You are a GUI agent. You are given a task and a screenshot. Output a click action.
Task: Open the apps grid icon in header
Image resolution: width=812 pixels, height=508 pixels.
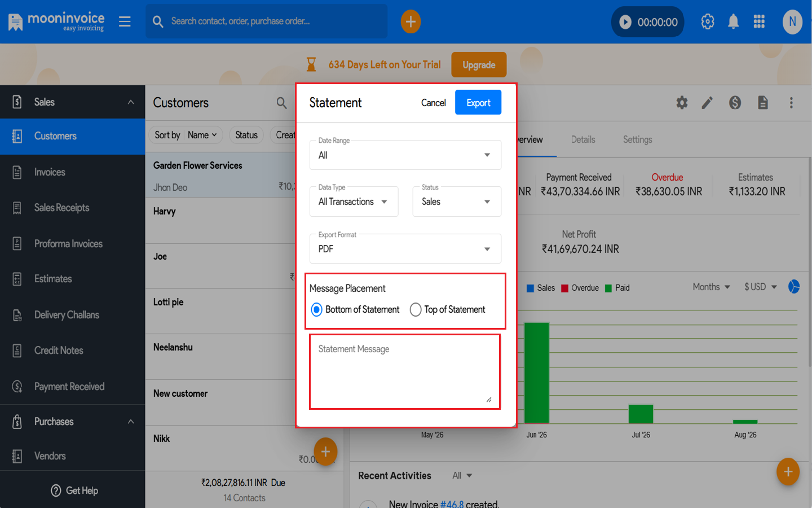tap(759, 22)
